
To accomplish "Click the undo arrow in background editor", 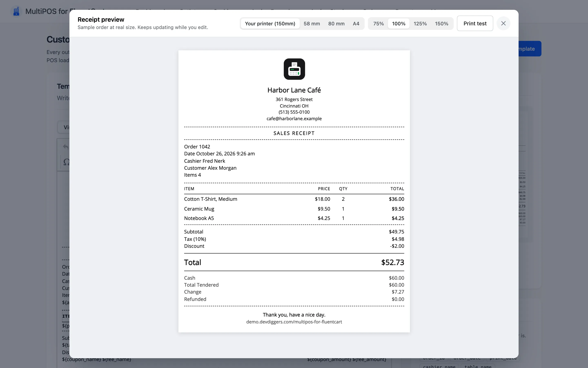I will point(66,147).
